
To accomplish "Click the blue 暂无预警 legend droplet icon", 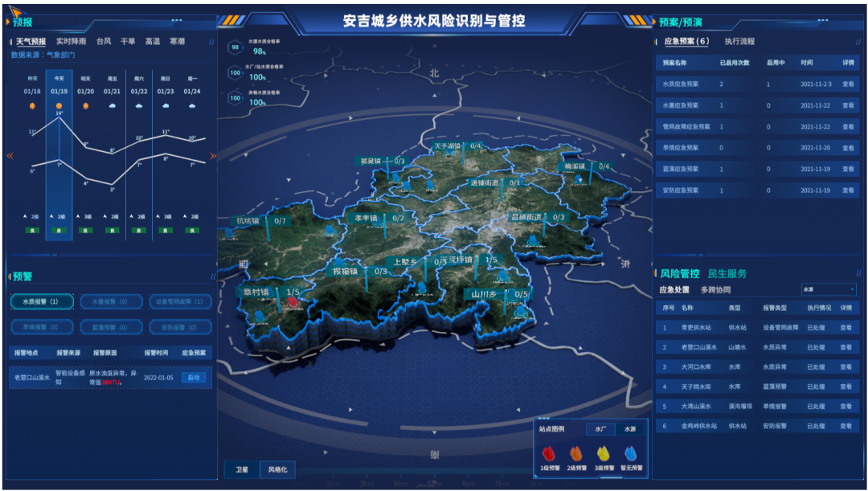I will pyautogui.click(x=631, y=454).
